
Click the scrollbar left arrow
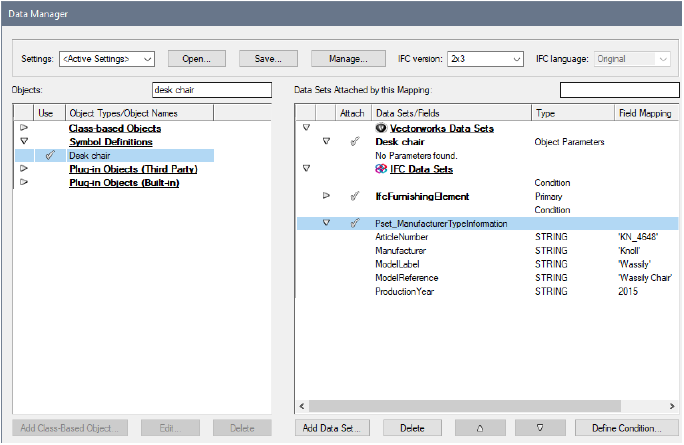click(x=302, y=406)
